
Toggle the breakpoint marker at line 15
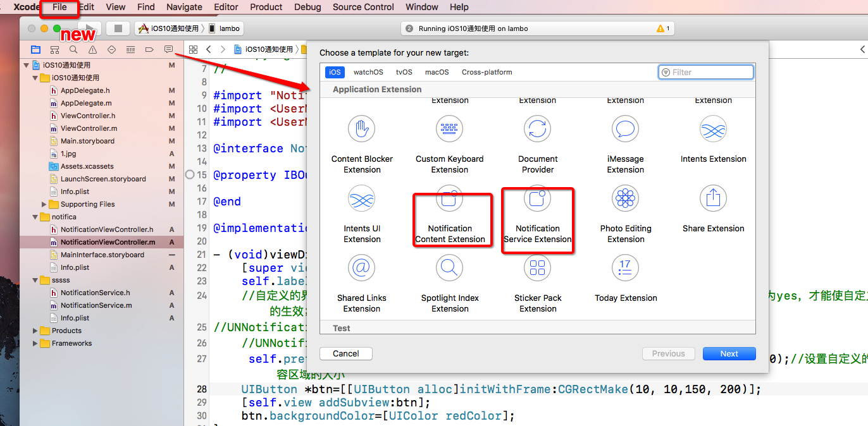click(x=189, y=174)
